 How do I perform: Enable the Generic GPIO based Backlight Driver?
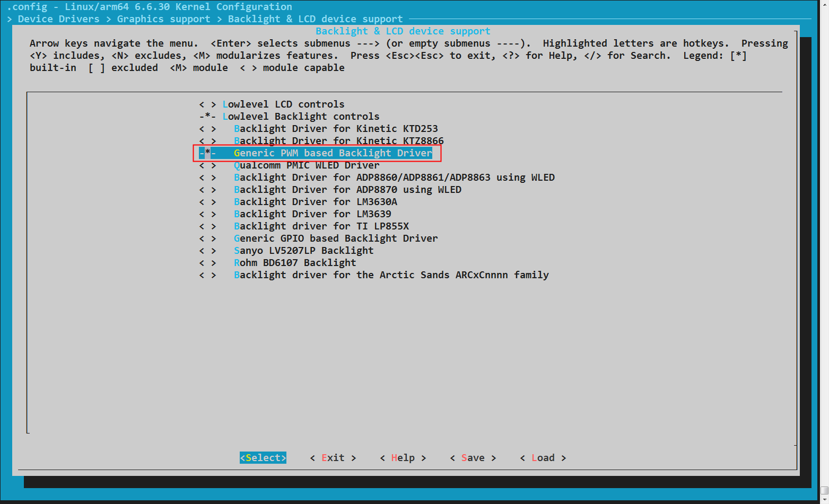pyautogui.click(x=336, y=238)
